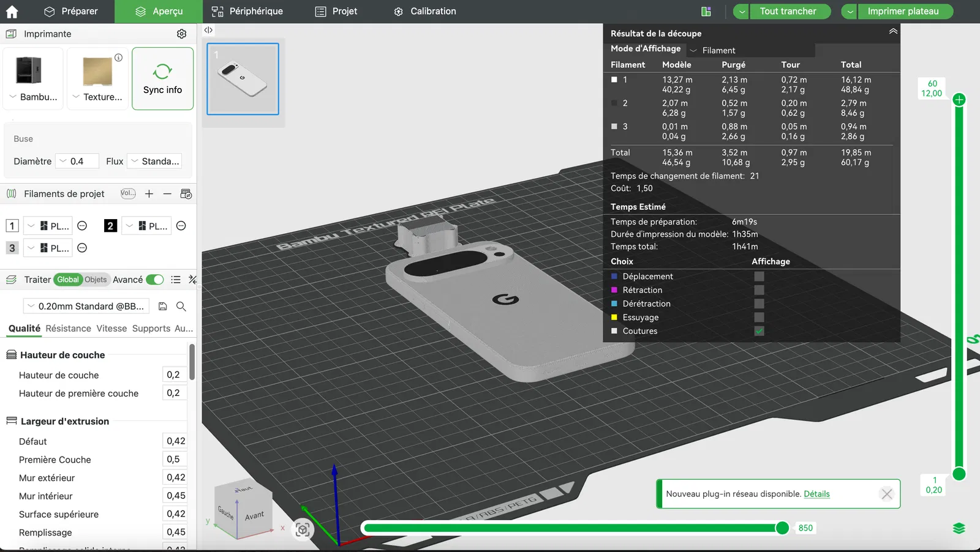Click the Imprimante panel icon

tap(11, 34)
